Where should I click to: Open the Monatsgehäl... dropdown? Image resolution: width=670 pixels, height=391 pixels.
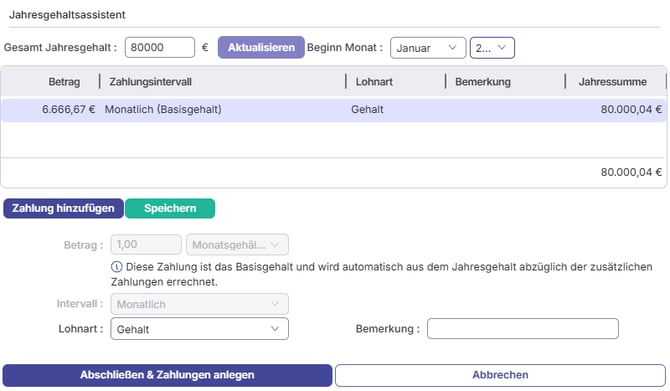pyautogui.click(x=237, y=244)
